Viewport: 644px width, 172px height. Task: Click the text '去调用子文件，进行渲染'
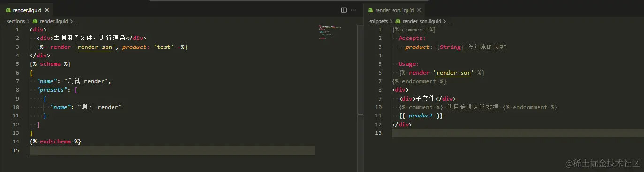[x=90, y=39]
